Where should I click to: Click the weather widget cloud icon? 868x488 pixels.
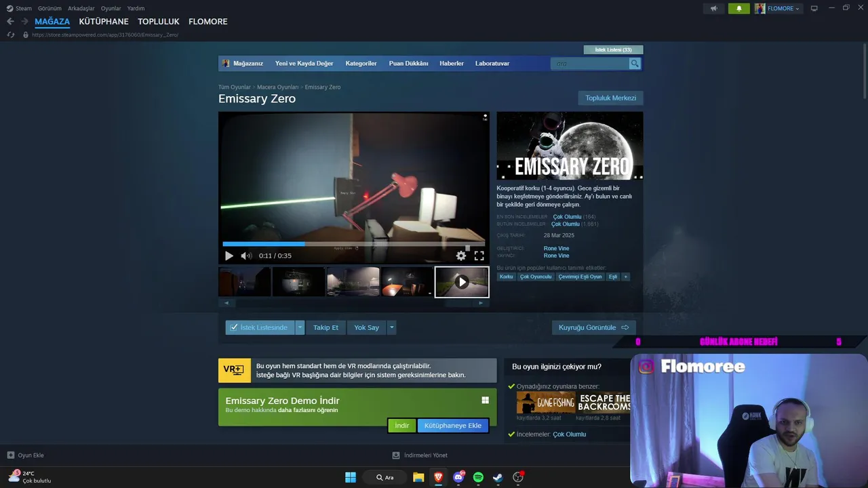click(x=14, y=476)
